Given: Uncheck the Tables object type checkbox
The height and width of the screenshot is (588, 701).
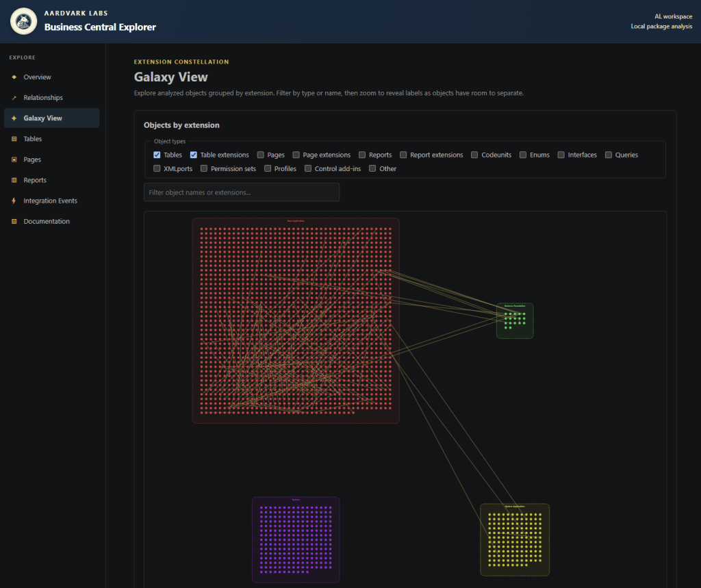Looking at the screenshot, I should tap(157, 155).
